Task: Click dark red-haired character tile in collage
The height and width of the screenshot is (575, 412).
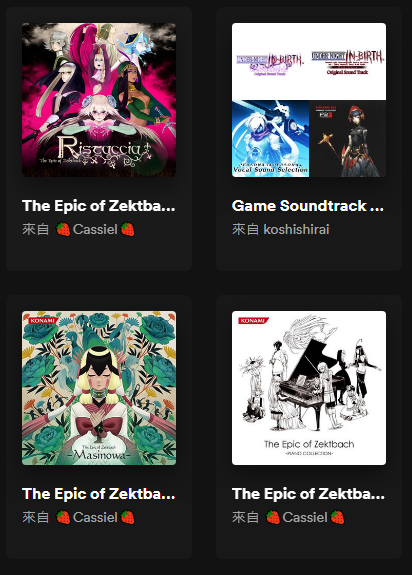Action: pyautogui.click(x=347, y=139)
